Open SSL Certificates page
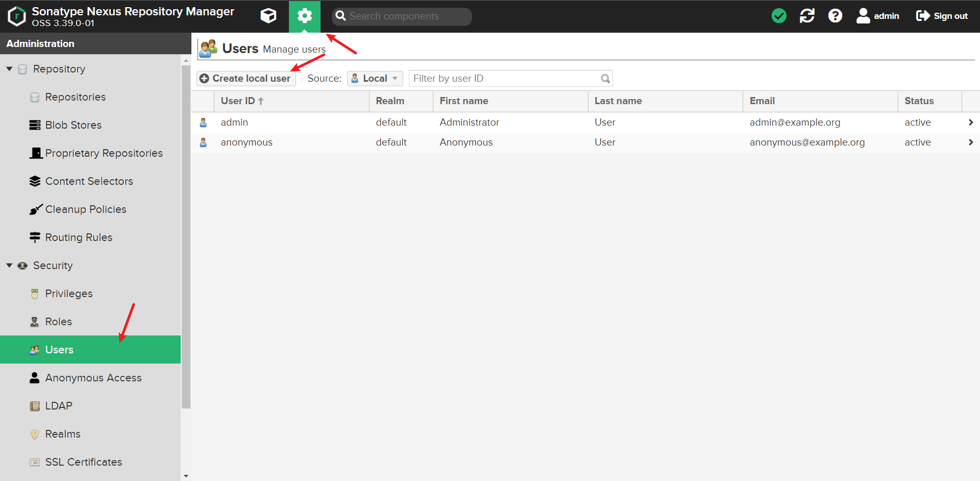The height and width of the screenshot is (481, 980). 84,462
